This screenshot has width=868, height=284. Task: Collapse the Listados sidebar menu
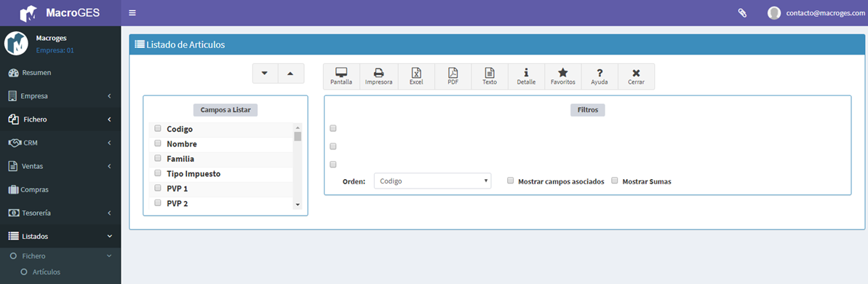click(x=60, y=236)
